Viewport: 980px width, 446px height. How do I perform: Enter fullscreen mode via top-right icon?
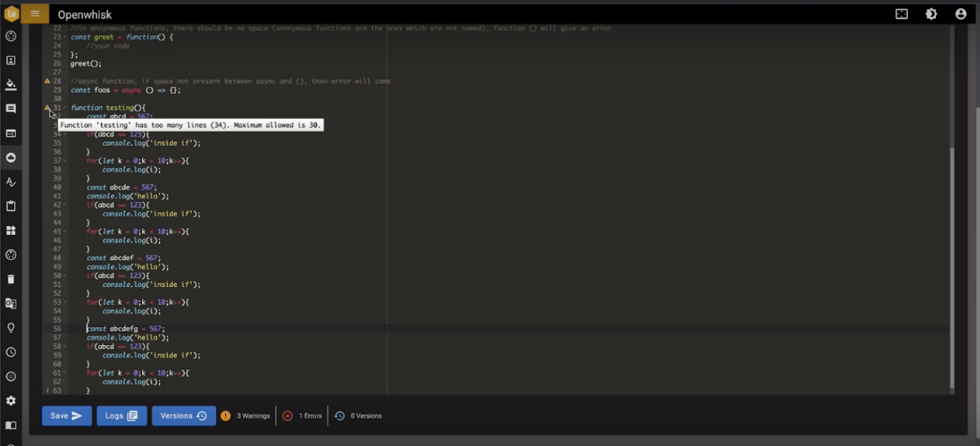(x=901, y=14)
